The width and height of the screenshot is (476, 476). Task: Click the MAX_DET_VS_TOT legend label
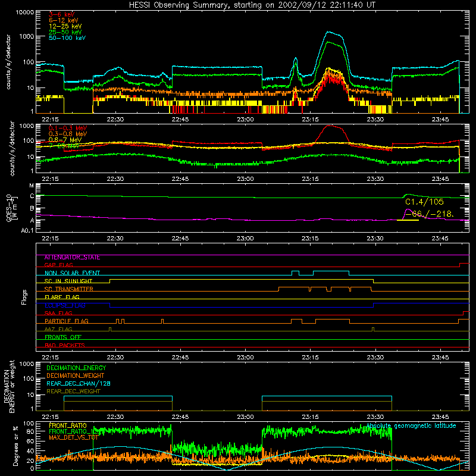73,437
